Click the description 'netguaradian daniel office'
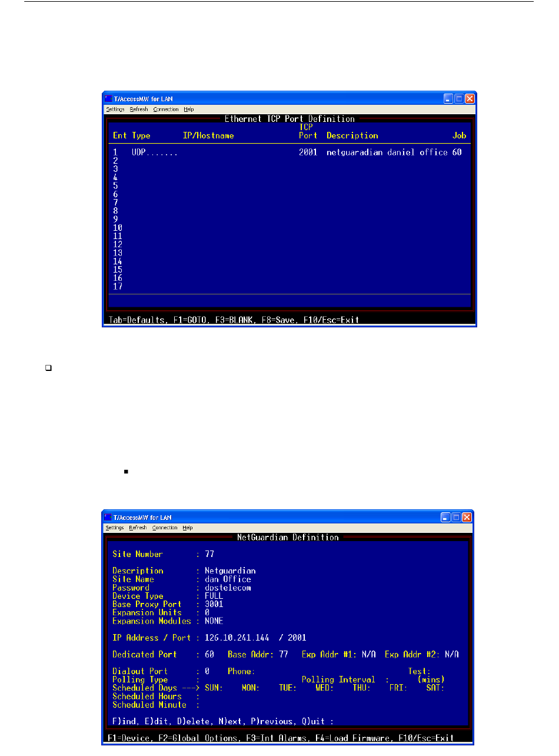Screen dimensions: 559x756 click(387, 152)
